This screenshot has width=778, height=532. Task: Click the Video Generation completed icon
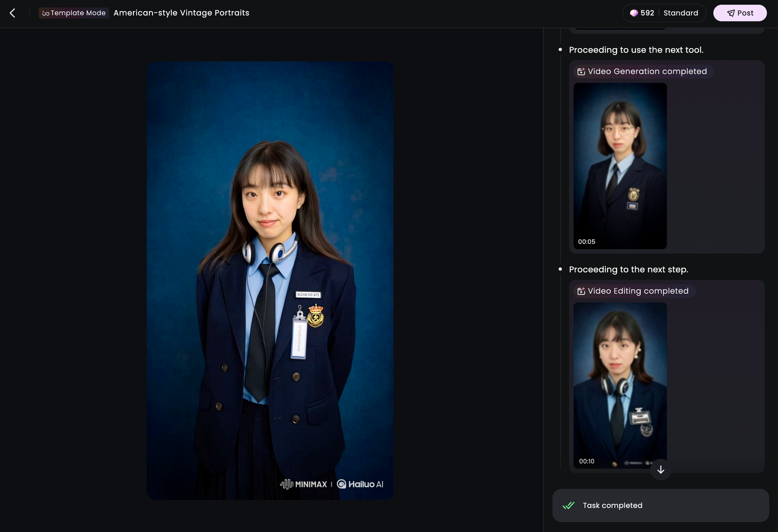coord(581,72)
